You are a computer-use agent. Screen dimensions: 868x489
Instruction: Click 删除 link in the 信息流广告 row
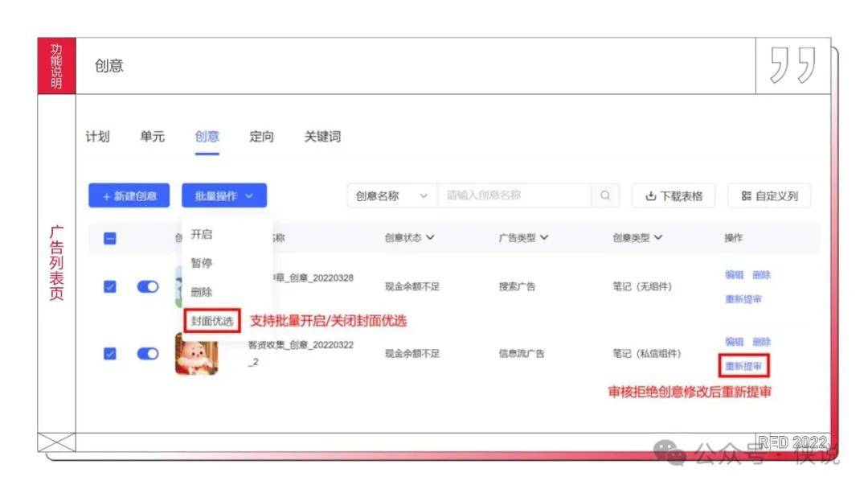762,342
